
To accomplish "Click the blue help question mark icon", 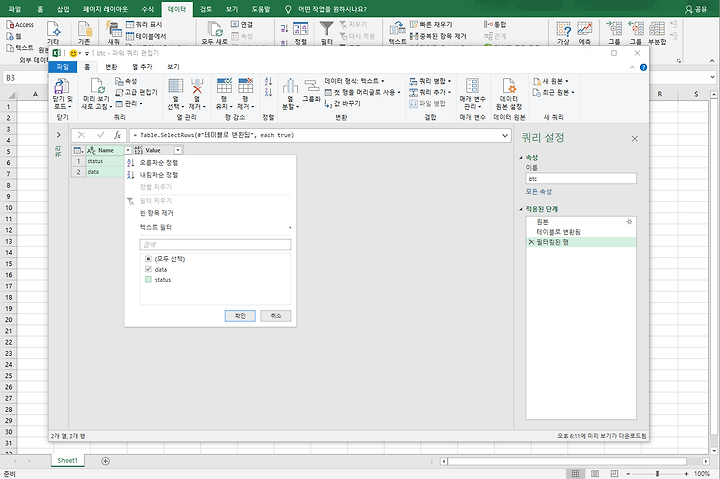I will click(x=643, y=67).
